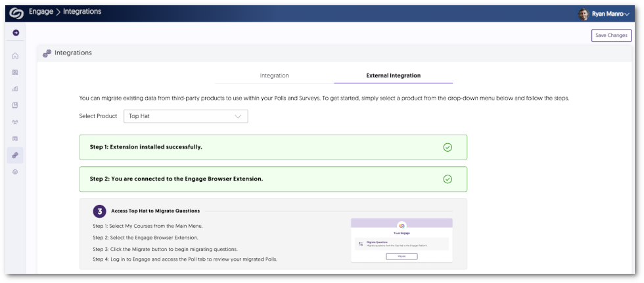Open the settings gear icon in sidebar
This screenshot has height=283, width=644.
(15, 172)
